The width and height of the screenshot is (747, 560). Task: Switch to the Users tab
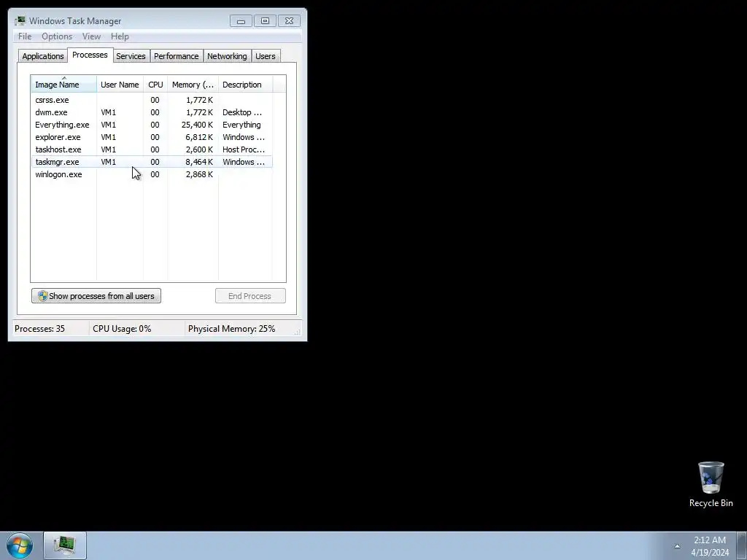click(x=266, y=56)
